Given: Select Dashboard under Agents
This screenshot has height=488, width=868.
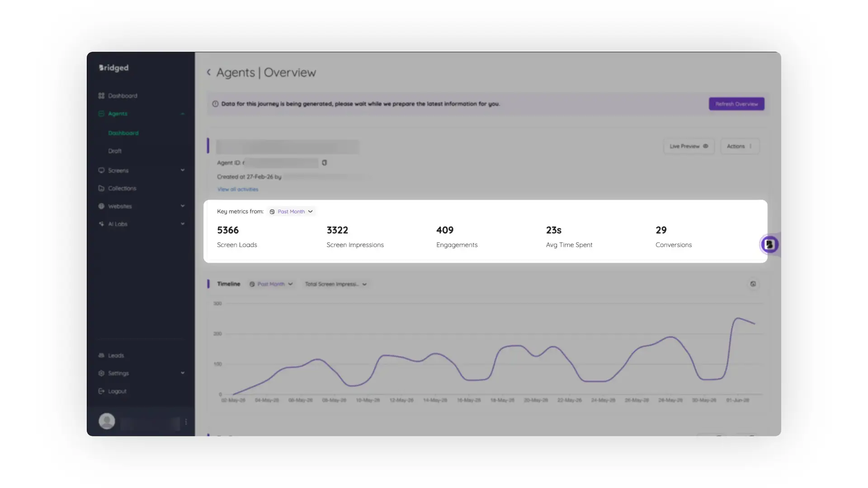Looking at the screenshot, I should 123,133.
